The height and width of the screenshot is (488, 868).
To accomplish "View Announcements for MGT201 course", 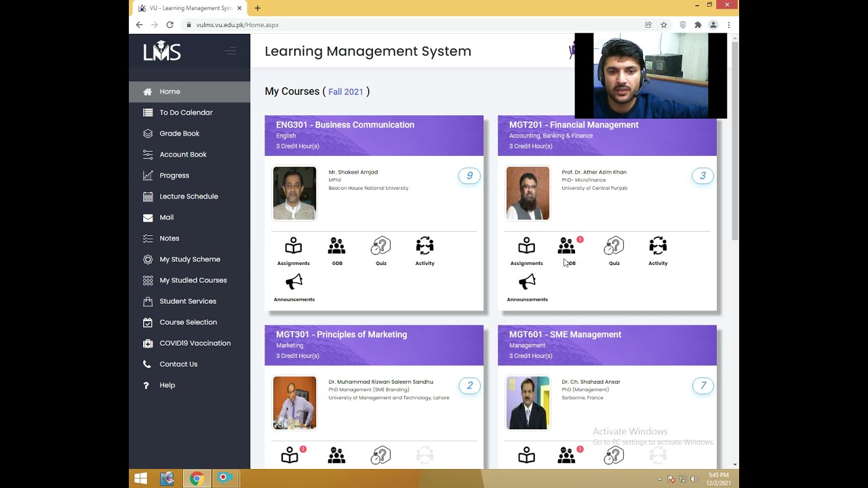I will (528, 287).
